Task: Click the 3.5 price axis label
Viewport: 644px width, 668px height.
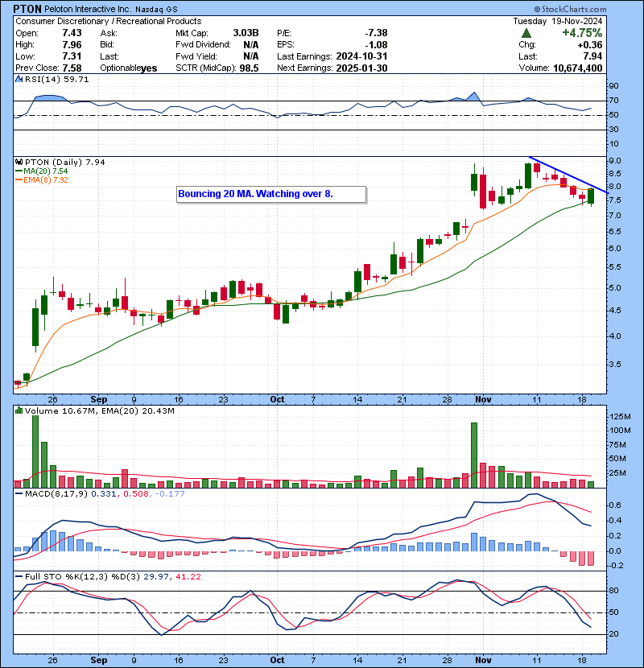Action: (x=615, y=365)
